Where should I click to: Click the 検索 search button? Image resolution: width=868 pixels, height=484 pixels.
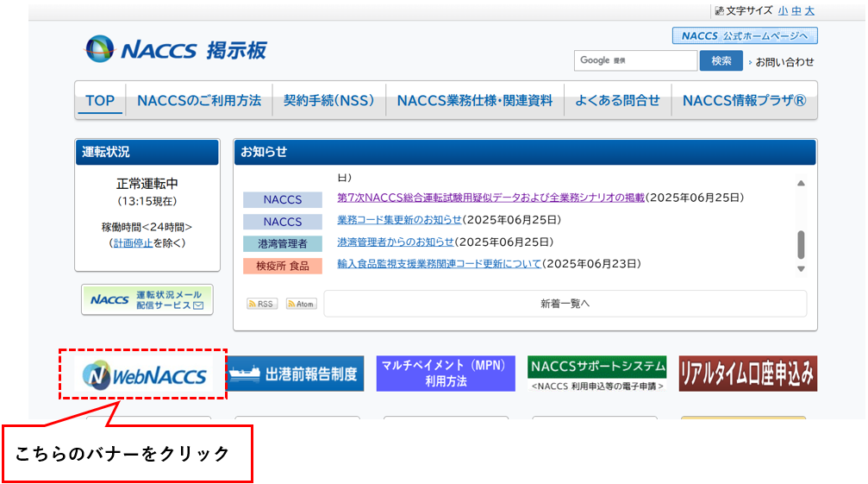pyautogui.click(x=721, y=60)
